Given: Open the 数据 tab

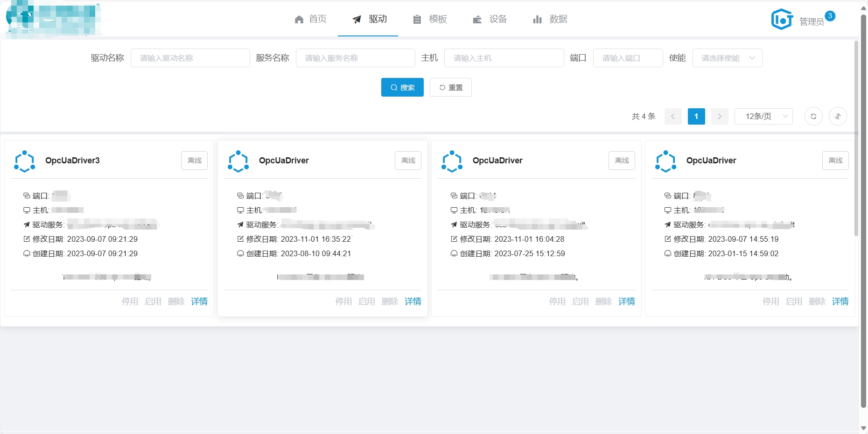Looking at the screenshot, I should 550,19.
